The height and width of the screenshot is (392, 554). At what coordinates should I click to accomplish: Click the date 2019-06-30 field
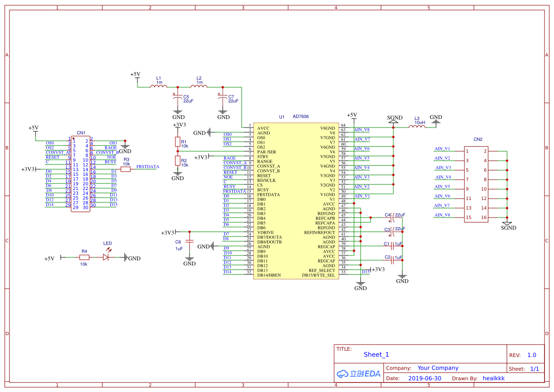pyautogui.click(x=424, y=378)
